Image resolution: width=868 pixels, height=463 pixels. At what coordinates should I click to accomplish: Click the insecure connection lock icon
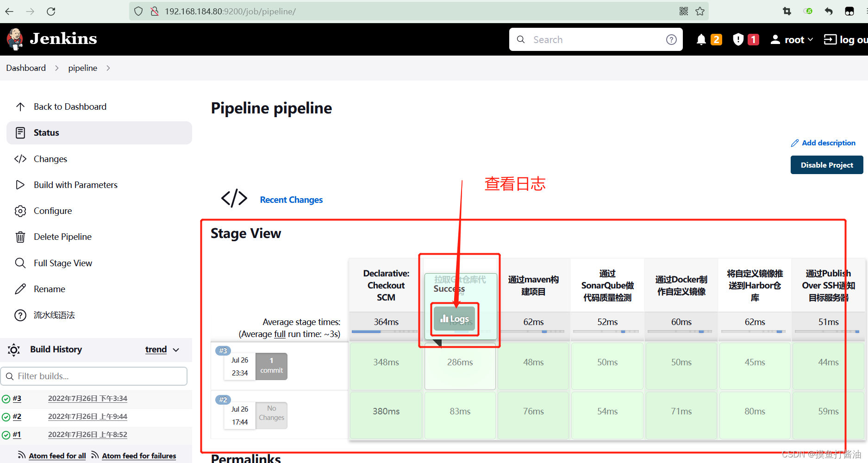pyautogui.click(x=155, y=11)
